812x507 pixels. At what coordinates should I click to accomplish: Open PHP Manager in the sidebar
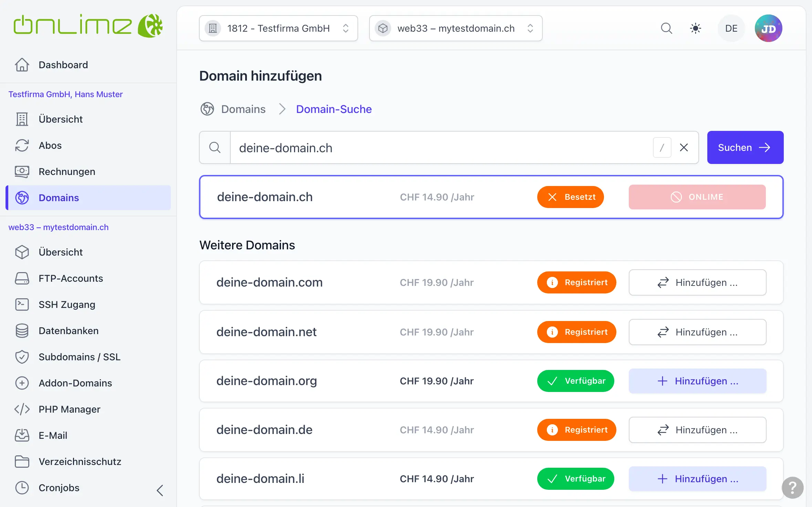(88, 409)
